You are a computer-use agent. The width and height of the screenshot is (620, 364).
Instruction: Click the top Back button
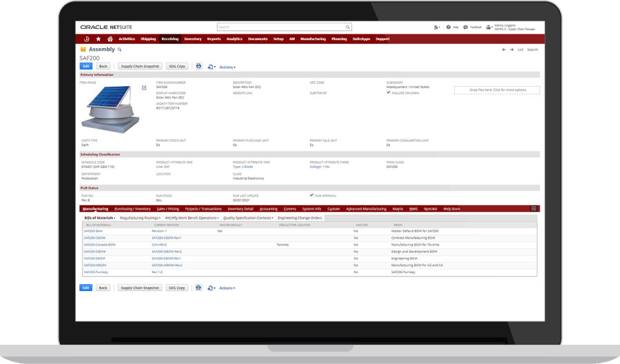pos(103,66)
